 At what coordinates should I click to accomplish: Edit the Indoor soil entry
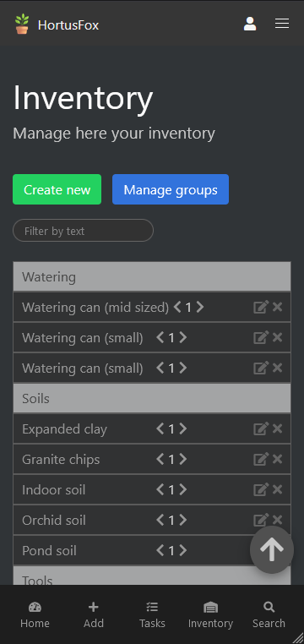click(261, 489)
